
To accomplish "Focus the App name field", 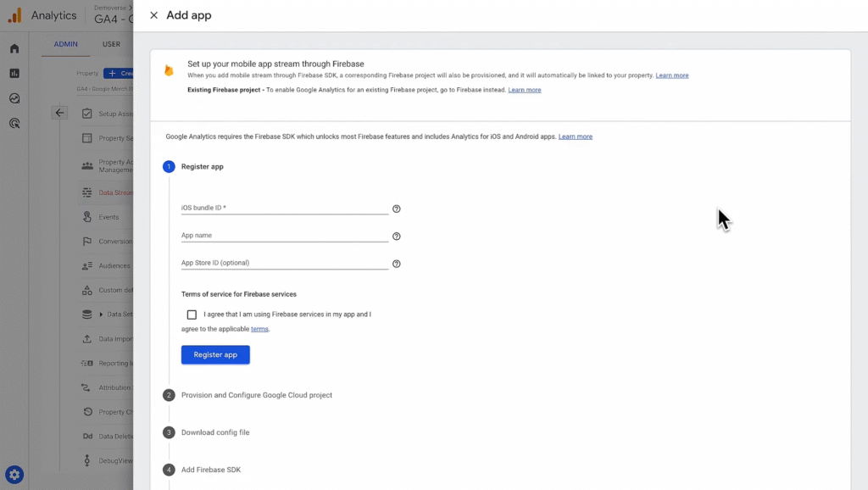I will coord(285,236).
